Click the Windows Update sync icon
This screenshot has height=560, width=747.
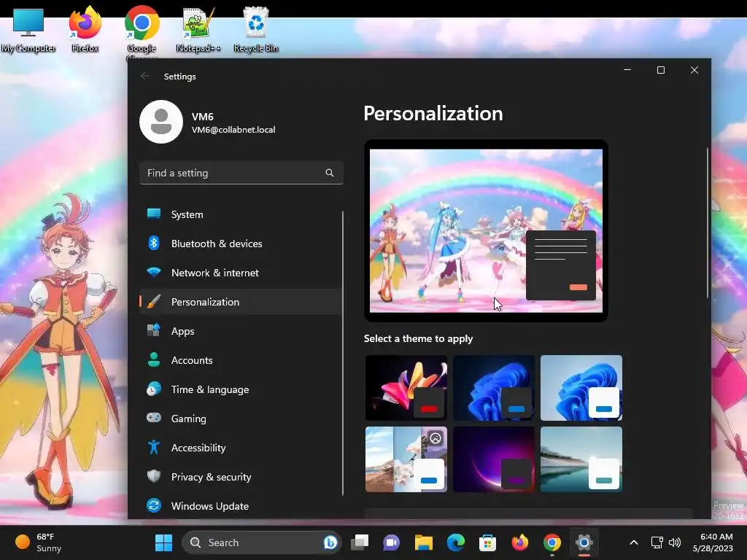coord(153,505)
